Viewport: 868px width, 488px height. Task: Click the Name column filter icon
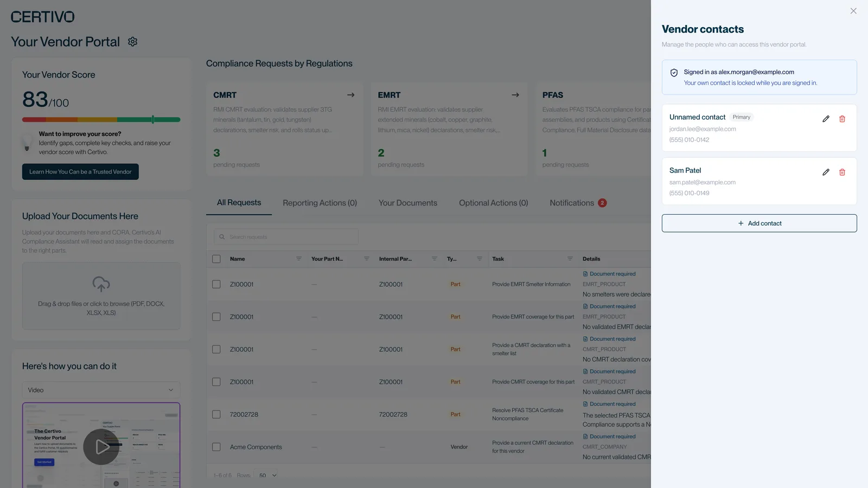[298, 259]
